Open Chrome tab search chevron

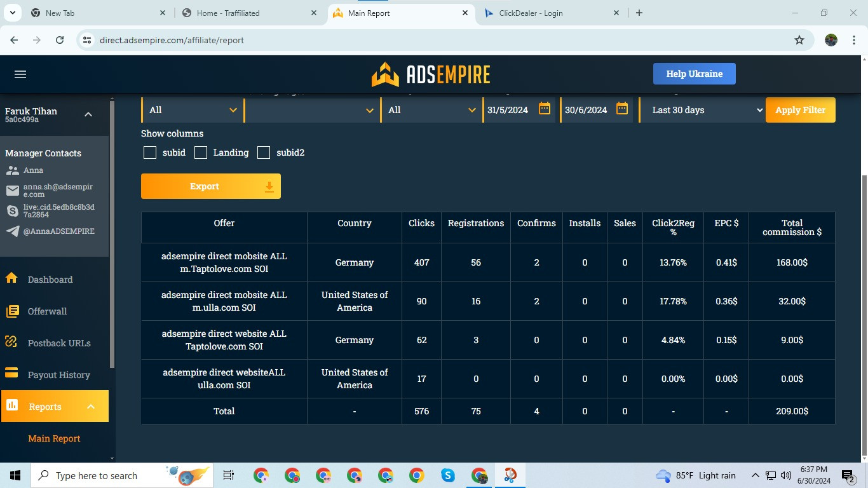coord(13,13)
